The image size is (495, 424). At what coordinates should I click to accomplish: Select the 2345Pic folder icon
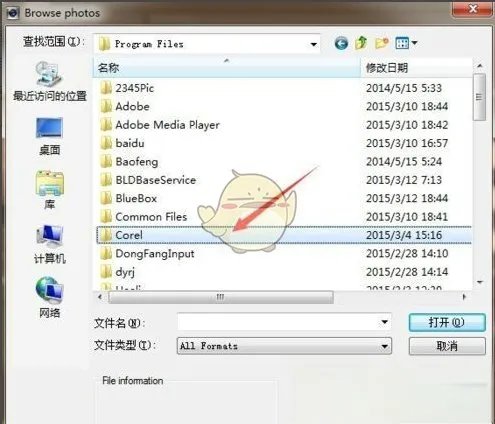[x=106, y=88]
